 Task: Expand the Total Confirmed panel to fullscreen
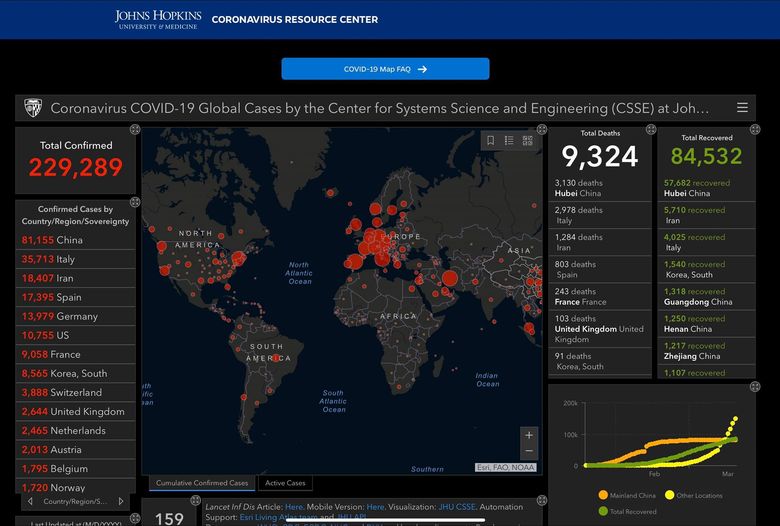tap(135, 130)
